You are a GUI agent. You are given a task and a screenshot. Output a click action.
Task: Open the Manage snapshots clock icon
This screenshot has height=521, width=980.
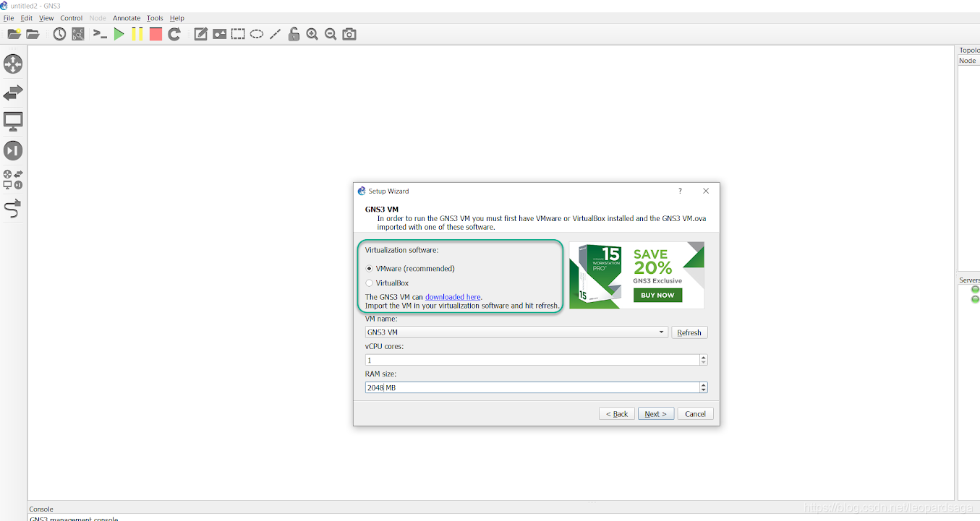59,34
